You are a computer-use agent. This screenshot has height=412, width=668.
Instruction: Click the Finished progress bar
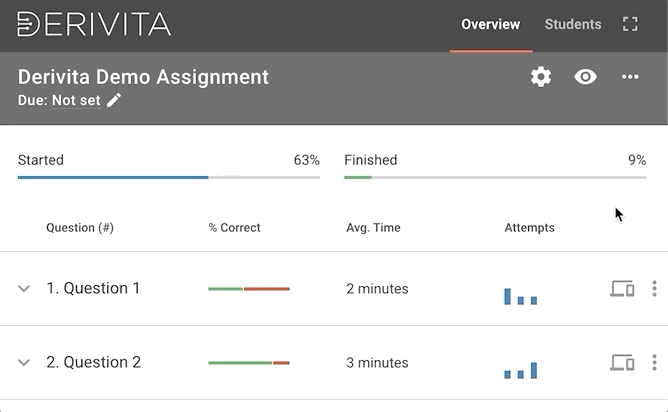495,177
